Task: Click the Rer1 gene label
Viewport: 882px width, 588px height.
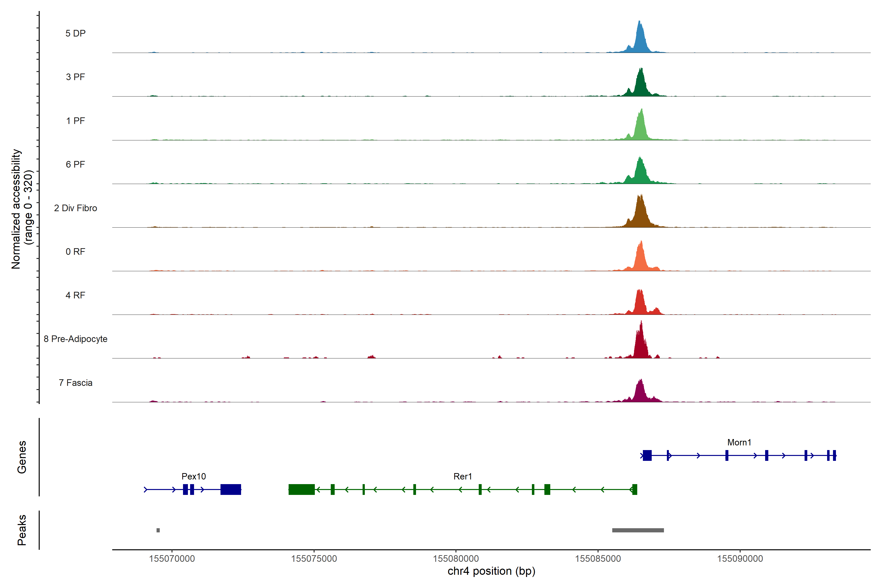Action: point(462,477)
